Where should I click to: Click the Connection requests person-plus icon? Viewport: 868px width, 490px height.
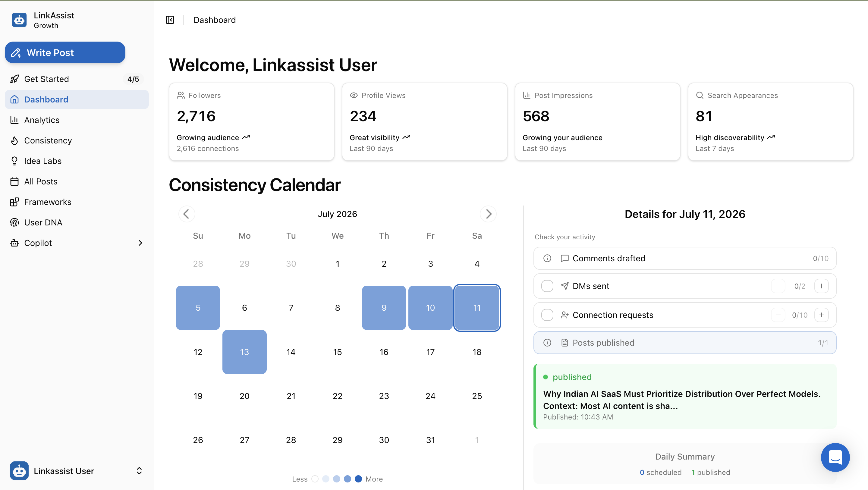tap(565, 315)
